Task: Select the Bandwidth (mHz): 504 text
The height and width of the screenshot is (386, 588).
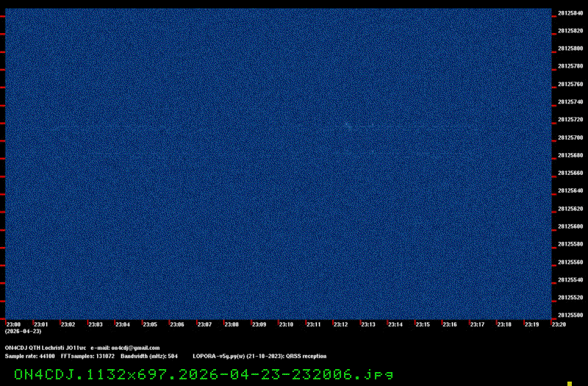Action: [x=149, y=357]
